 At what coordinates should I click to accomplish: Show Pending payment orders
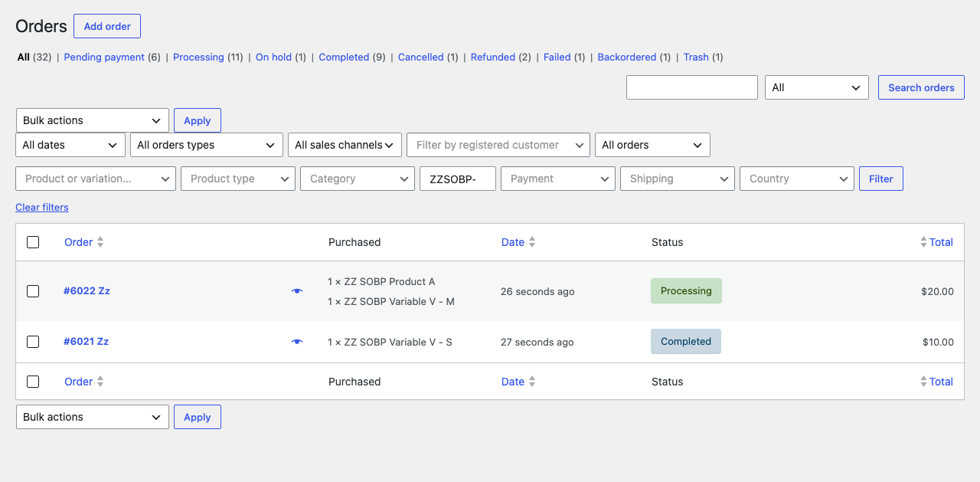104,57
